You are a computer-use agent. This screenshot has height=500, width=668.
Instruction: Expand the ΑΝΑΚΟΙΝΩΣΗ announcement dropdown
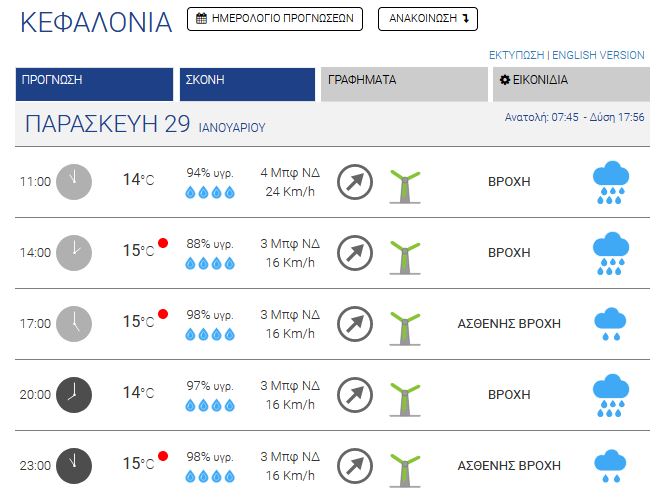[x=428, y=19]
